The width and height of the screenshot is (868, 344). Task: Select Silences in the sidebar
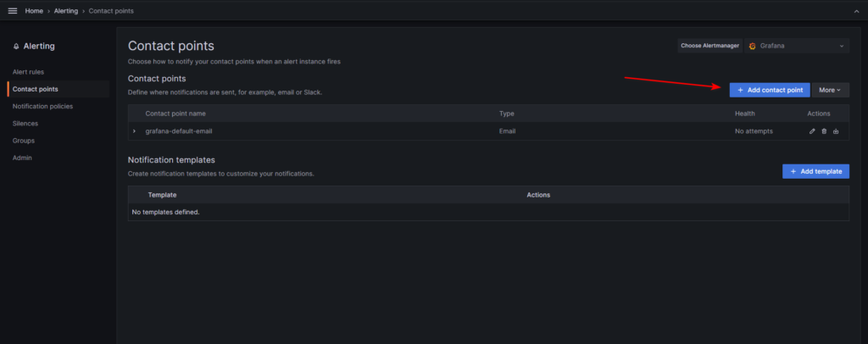26,123
